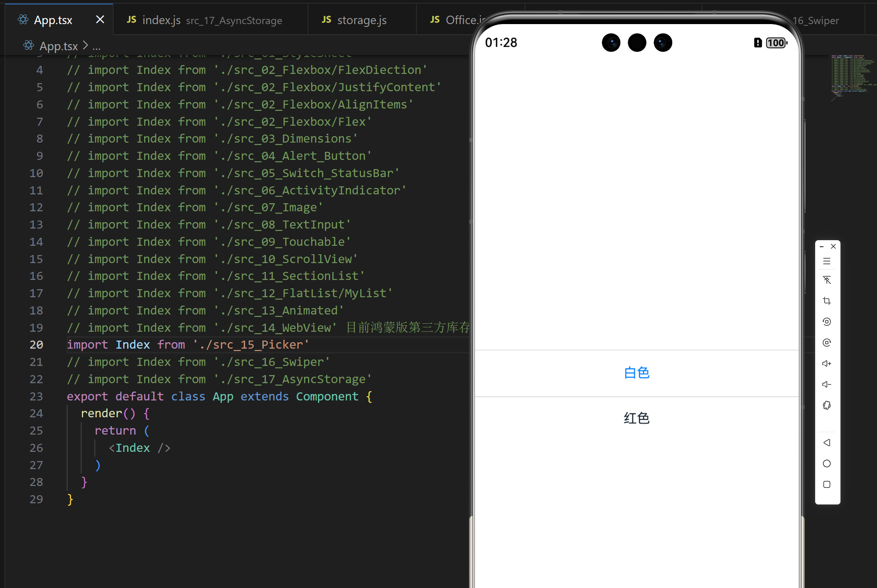Viewport: 877px width, 588px height.
Task: Click the './src_04_Alert_Button' path
Action: coord(292,156)
